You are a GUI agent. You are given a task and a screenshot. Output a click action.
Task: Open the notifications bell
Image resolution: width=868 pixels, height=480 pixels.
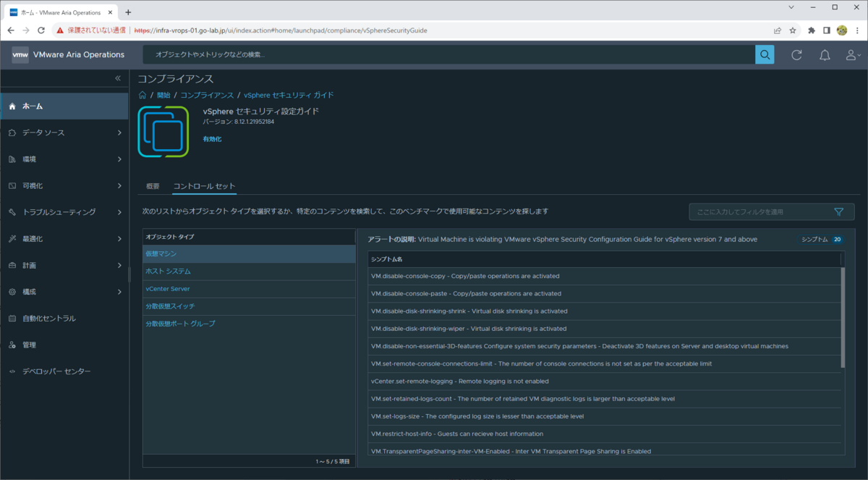tap(825, 55)
